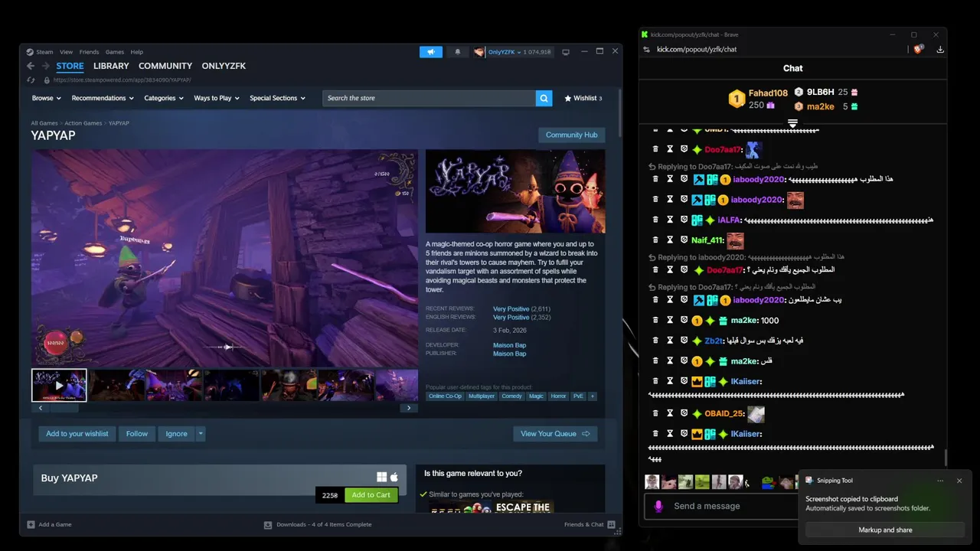980x551 pixels.
Task: Click Markup and share button
Action: [x=885, y=530]
